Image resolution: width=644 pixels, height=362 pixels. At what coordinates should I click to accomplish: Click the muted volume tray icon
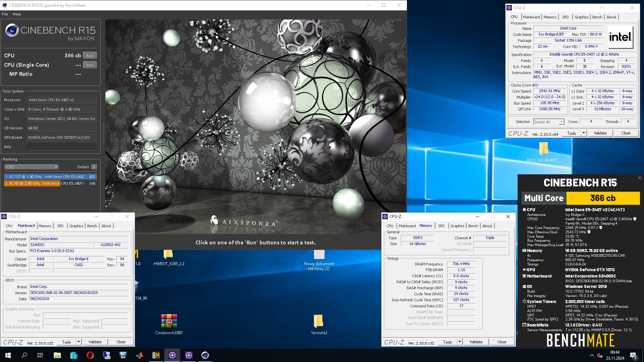point(600,355)
